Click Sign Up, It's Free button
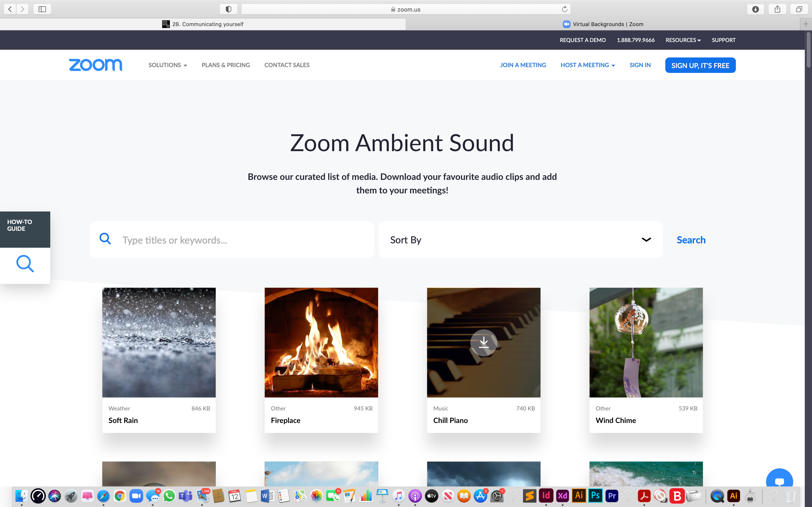This screenshot has width=812, height=507. 700,65
